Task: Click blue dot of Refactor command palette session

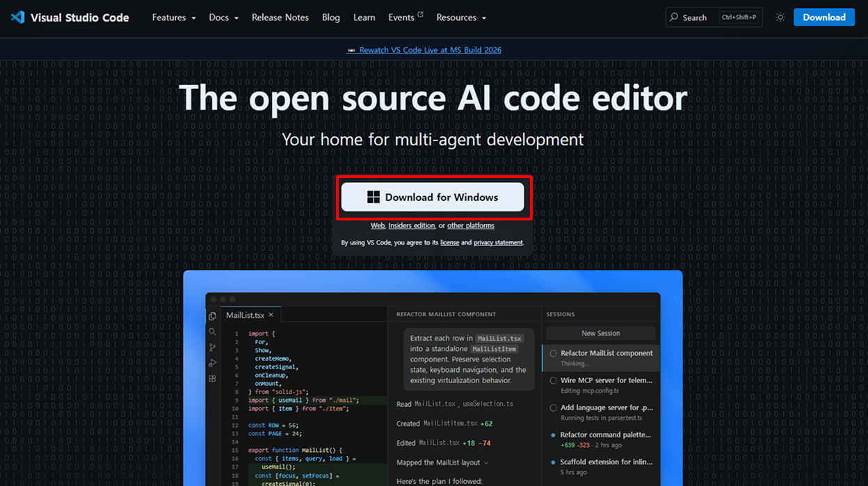Action: [x=554, y=435]
